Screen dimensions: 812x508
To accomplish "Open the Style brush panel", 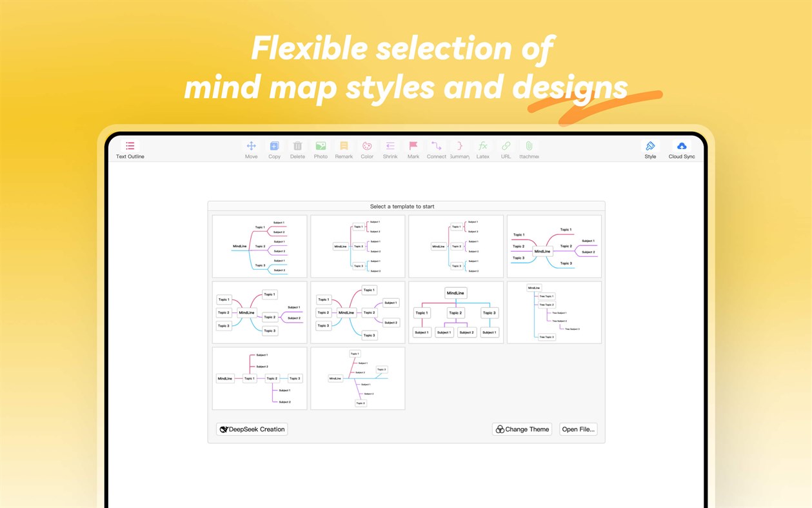I will tap(650, 146).
